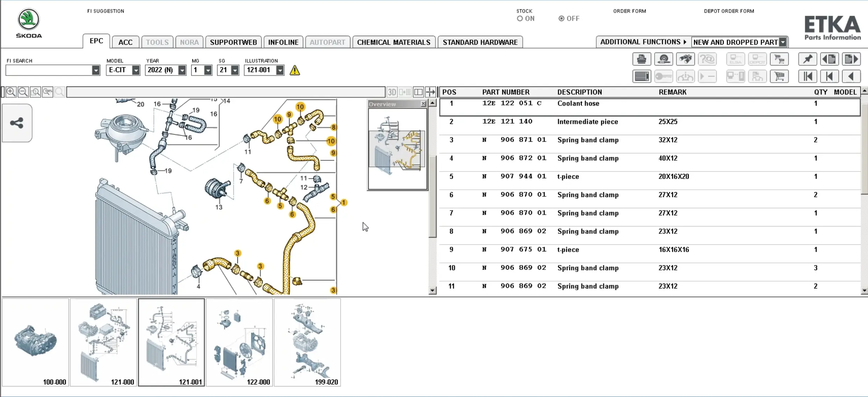Open the SUPPORTWEB tab
This screenshot has height=397, width=868.
click(x=233, y=42)
